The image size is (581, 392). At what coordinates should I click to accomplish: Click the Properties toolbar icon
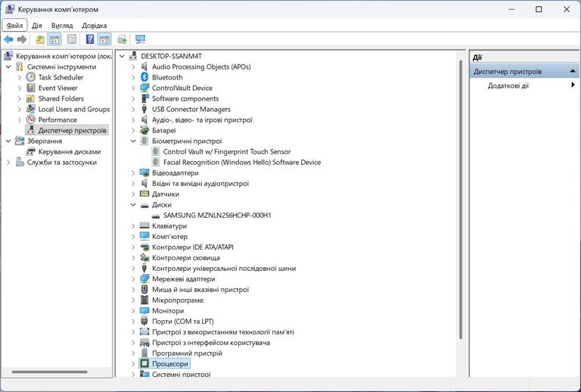tap(71, 39)
